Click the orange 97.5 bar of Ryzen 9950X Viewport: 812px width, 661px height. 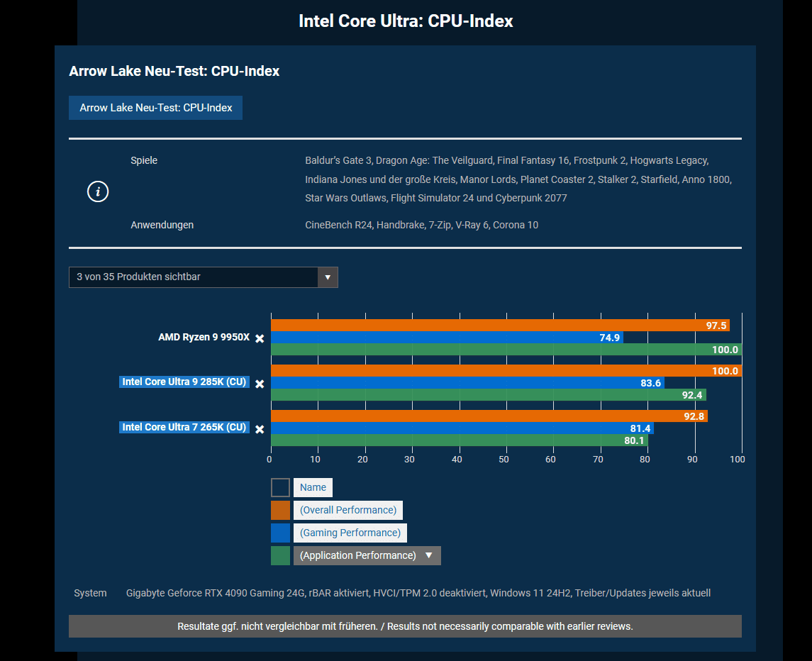click(x=500, y=326)
